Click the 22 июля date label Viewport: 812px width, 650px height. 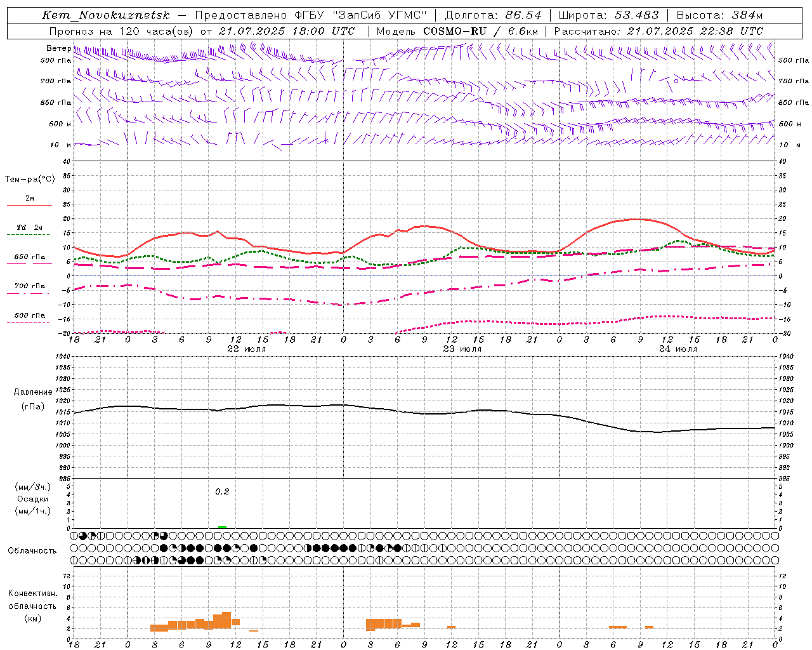click(x=247, y=349)
